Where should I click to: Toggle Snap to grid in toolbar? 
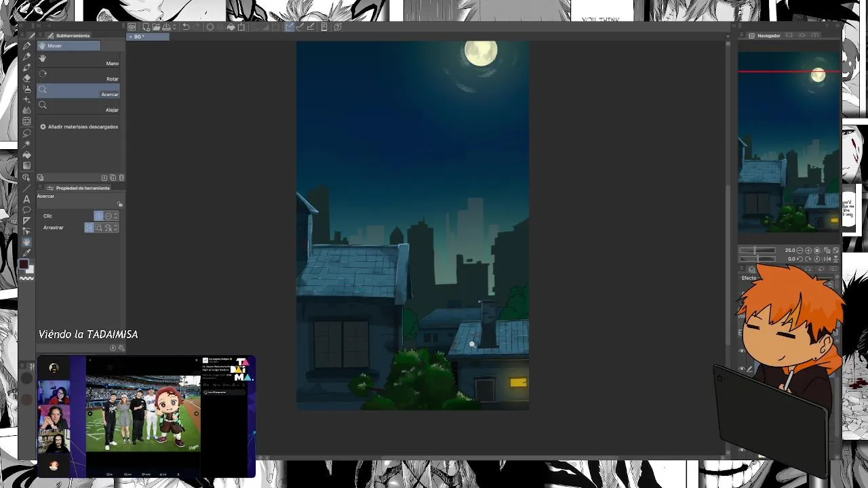click(311, 27)
